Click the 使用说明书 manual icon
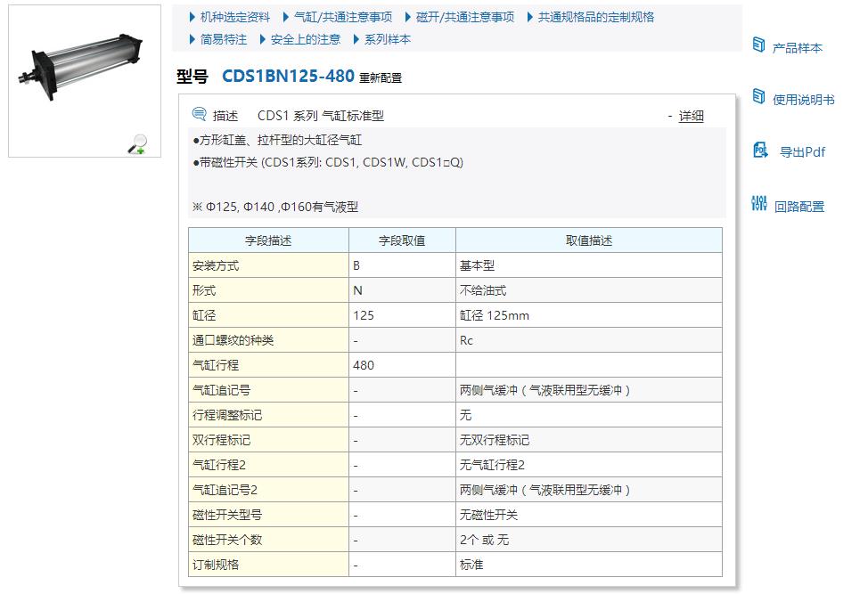Viewport: 868px width, 594px height. point(759,96)
